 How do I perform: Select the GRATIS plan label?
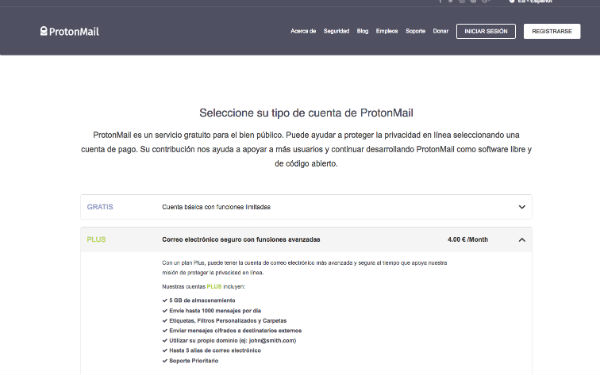click(x=100, y=207)
